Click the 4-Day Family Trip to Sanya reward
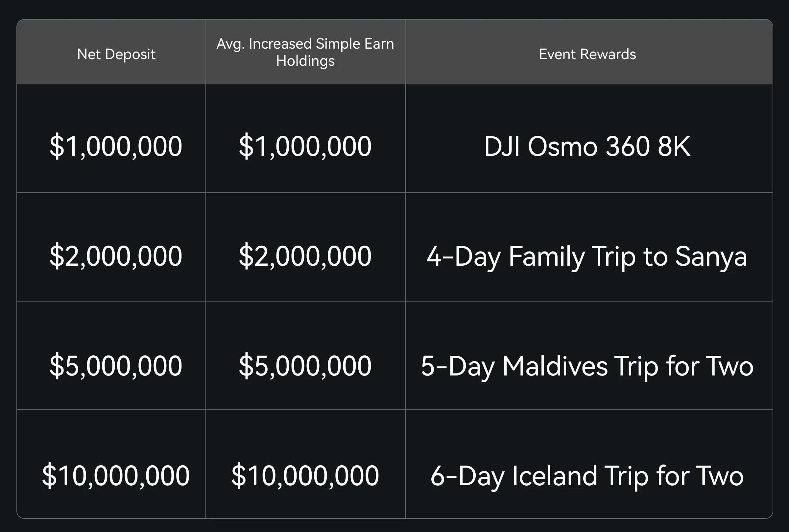 tap(587, 256)
